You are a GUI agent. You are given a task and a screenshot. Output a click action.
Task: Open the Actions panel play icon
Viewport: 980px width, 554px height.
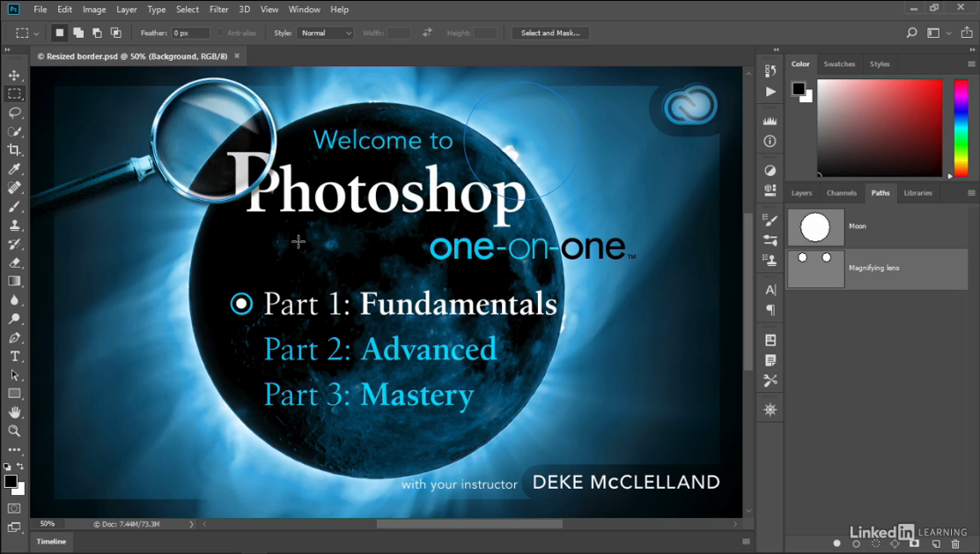[770, 92]
